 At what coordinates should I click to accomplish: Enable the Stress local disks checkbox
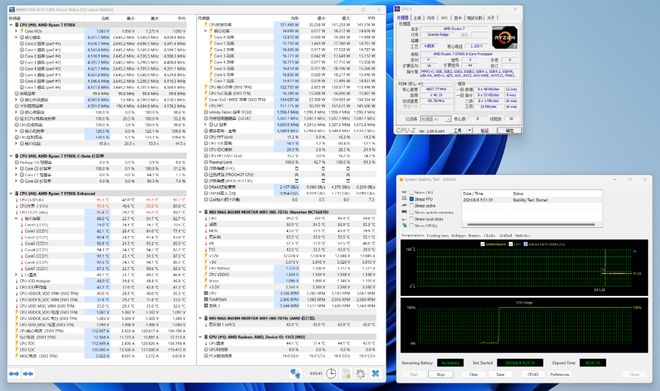[x=412, y=219]
